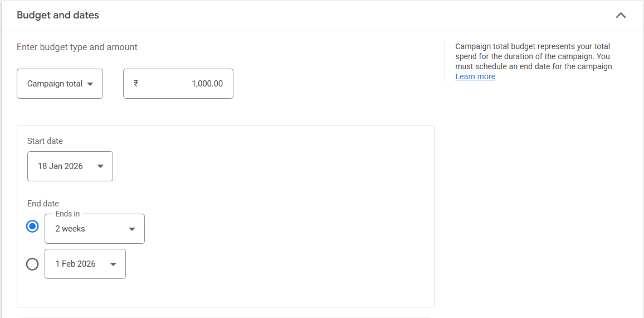Open the Start date 18 Jan 2026 picker
This screenshot has width=644, height=318.
[70, 166]
